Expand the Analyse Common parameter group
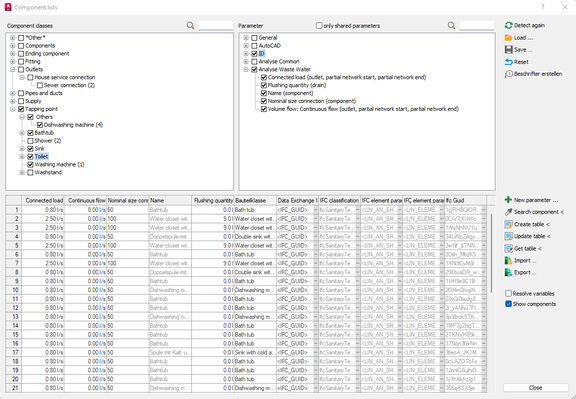This screenshot has height=399, width=576. [246, 61]
